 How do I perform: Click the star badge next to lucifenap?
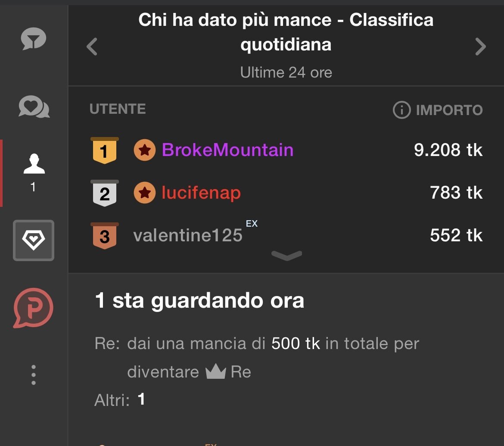coord(145,193)
